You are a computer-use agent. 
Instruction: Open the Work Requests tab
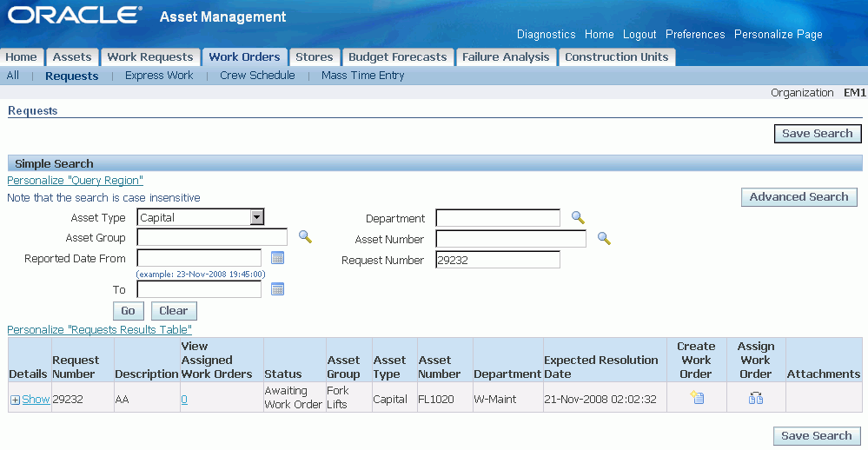click(x=150, y=57)
